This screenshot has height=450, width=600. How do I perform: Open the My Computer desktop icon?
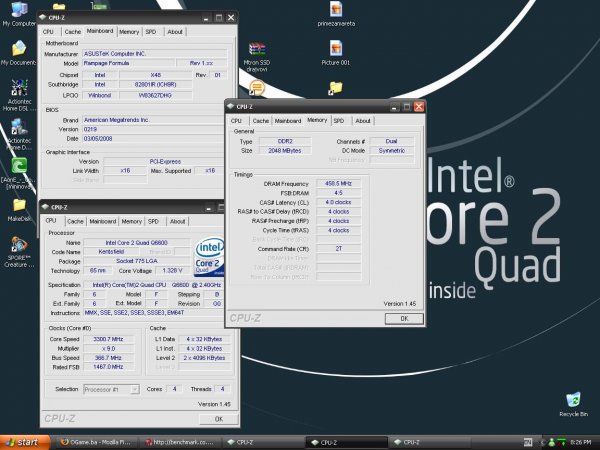[17, 12]
